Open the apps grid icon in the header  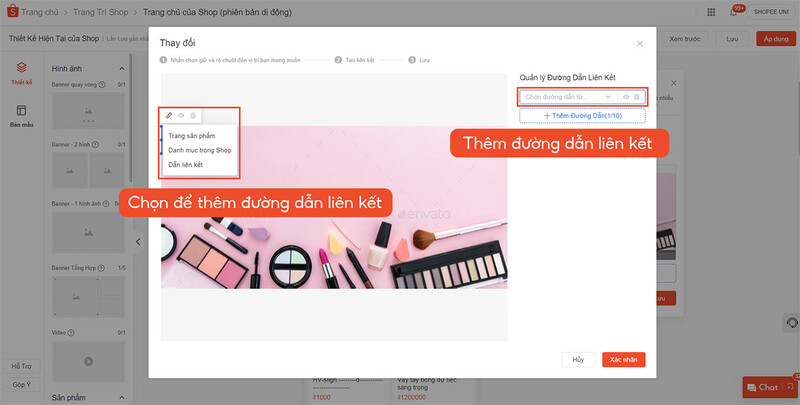[708, 12]
